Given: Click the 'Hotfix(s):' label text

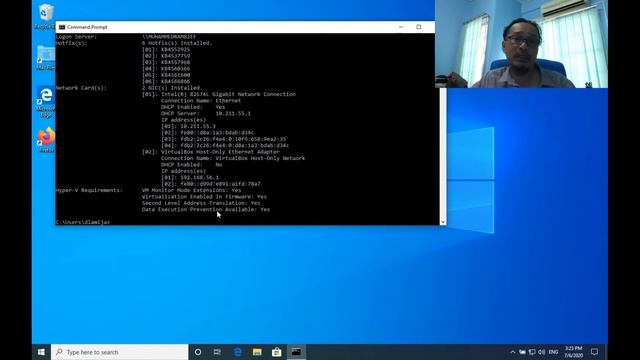Looking at the screenshot, I should [x=71, y=43].
